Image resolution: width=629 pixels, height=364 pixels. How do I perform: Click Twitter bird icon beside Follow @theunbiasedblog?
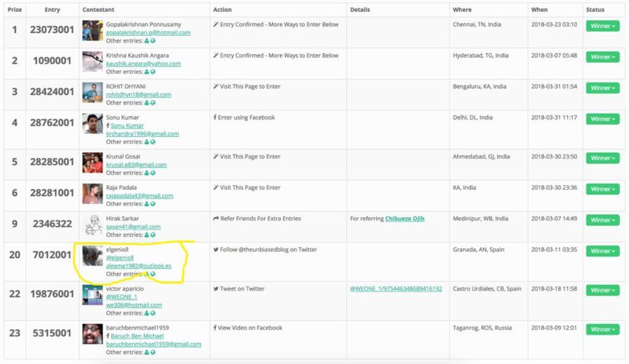click(x=216, y=249)
